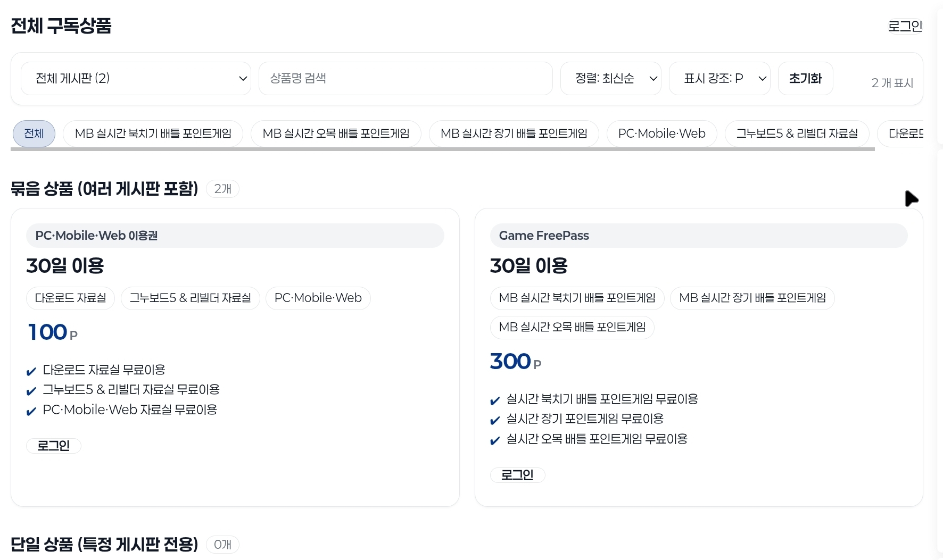Click the top-right 로그인 link
This screenshot has height=560, width=943.
[x=905, y=26]
